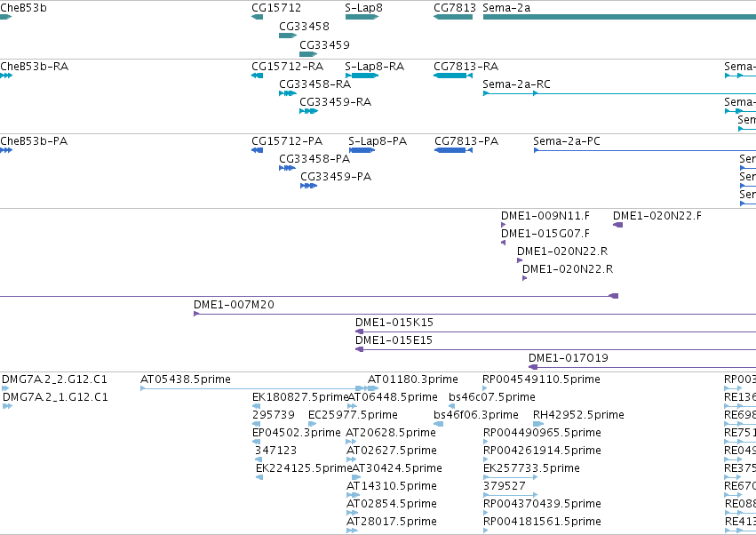
Task: Open the AT05438.5prime EST label
Action: click(x=186, y=379)
